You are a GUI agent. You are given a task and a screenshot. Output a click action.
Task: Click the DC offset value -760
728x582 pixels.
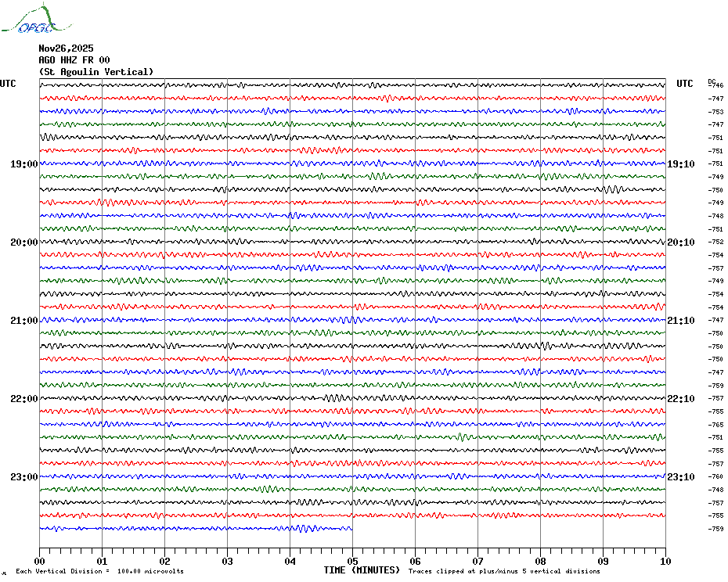coord(716,476)
